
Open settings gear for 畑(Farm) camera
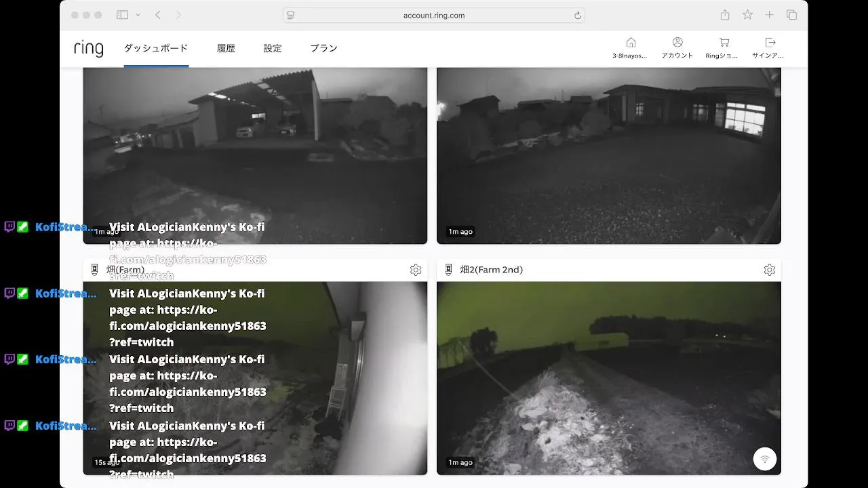(x=416, y=270)
